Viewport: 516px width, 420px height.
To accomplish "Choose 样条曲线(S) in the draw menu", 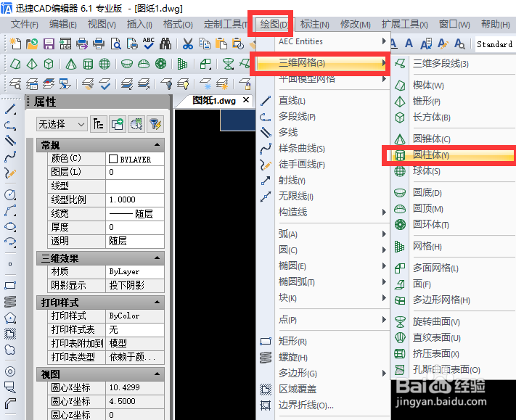I will [x=323, y=148].
